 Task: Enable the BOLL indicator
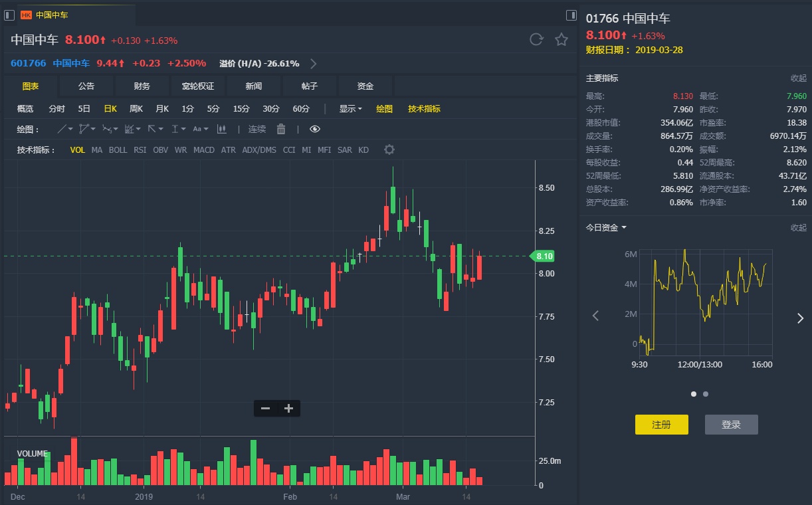pyautogui.click(x=118, y=150)
